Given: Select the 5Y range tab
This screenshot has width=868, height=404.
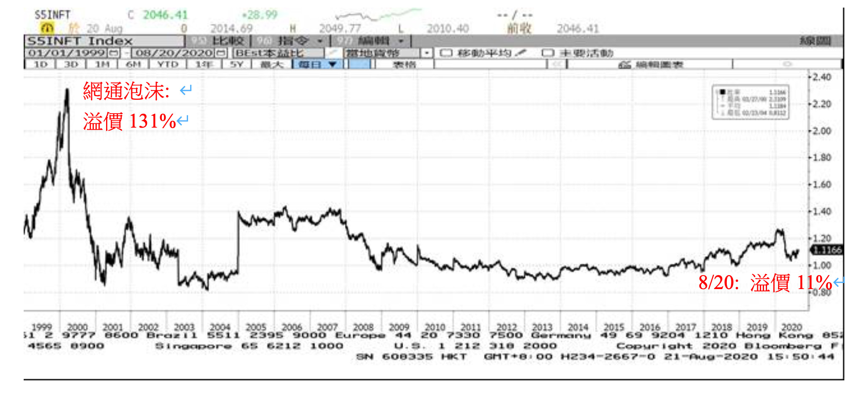Looking at the screenshot, I should (236, 64).
